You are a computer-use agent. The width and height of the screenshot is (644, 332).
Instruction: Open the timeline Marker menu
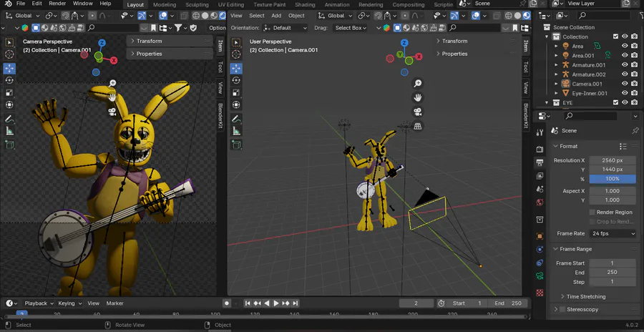(115, 303)
